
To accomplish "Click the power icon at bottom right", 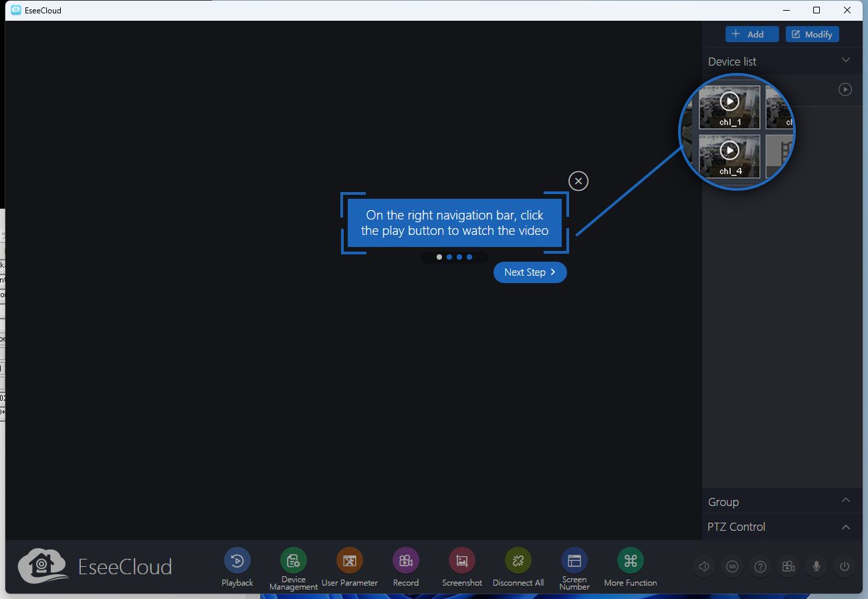I will click(x=845, y=567).
